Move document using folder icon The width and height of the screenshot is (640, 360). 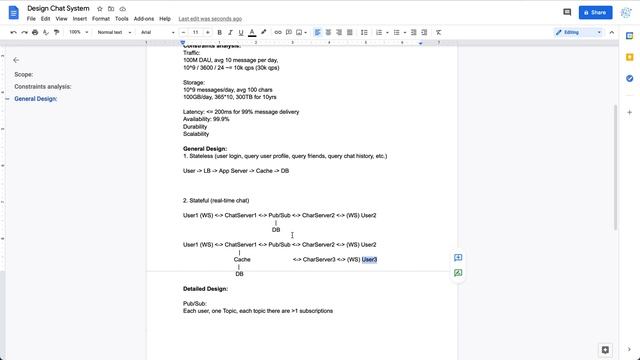pos(111,9)
